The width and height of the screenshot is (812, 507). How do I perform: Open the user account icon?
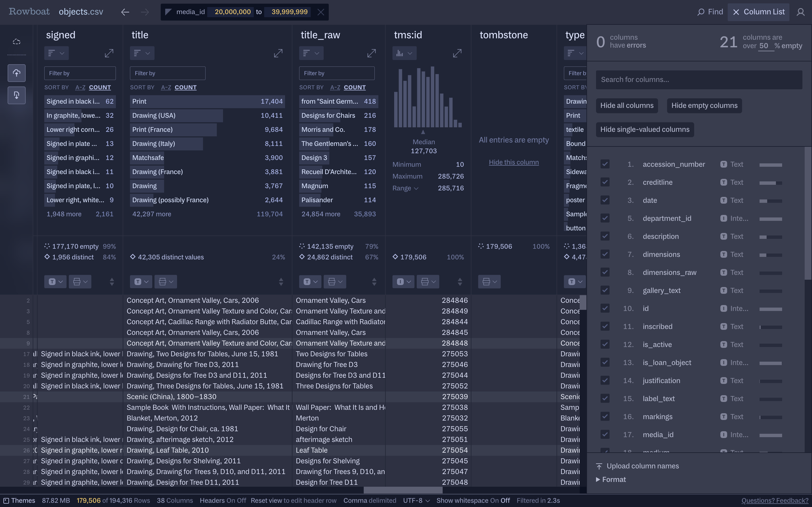[801, 12]
